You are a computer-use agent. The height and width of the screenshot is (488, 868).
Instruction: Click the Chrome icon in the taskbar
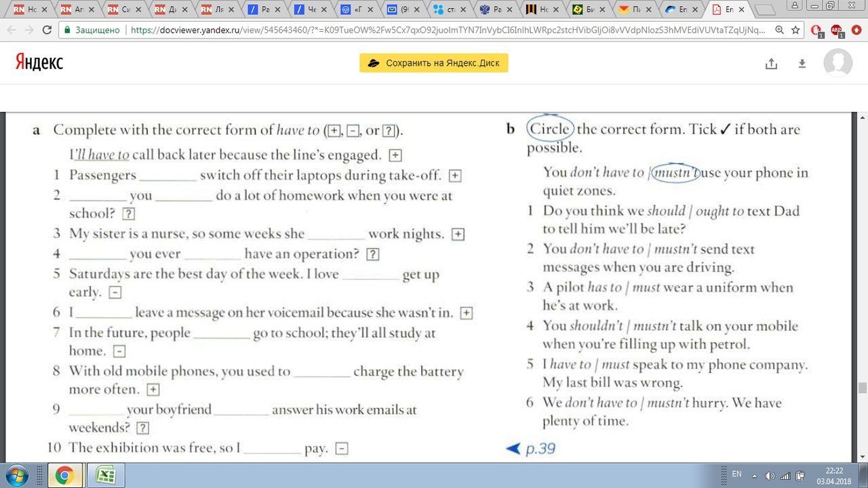pyautogui.click(x=64, y=475)
